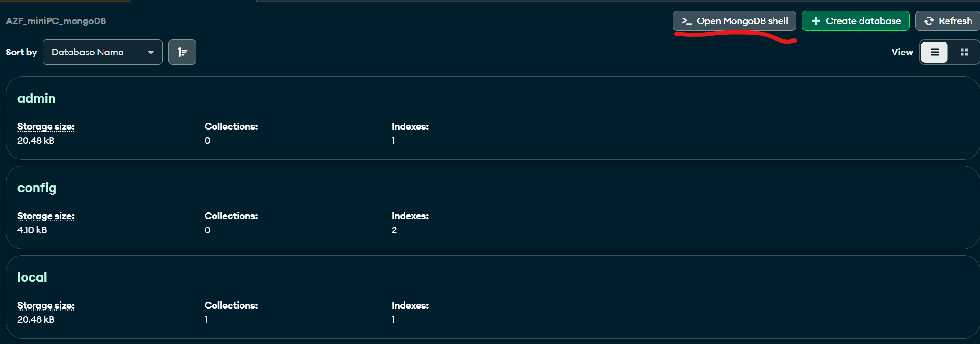Click the local Storage size label

(x=46, y=305)
